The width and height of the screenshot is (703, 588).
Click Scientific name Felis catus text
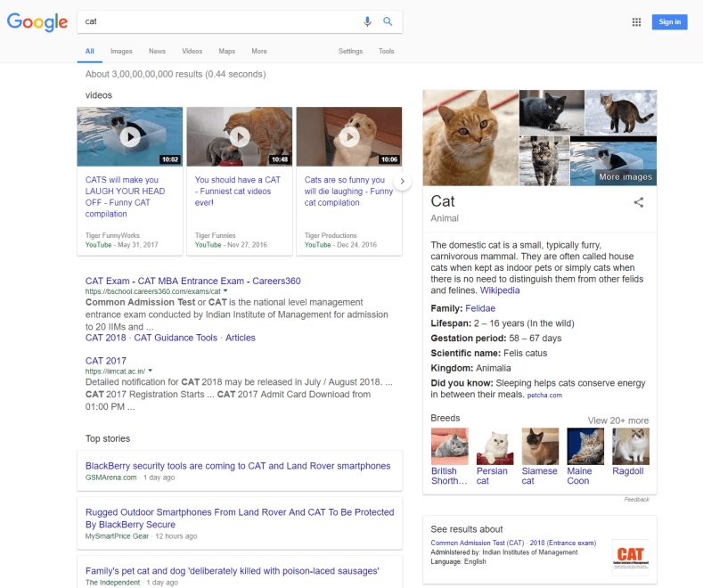pos(488,353)
